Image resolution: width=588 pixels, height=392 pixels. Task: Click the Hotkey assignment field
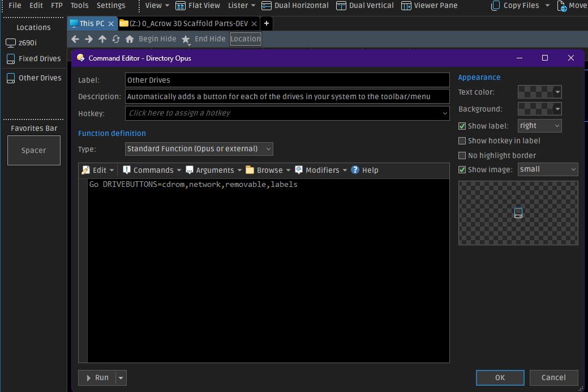point(287,113)
